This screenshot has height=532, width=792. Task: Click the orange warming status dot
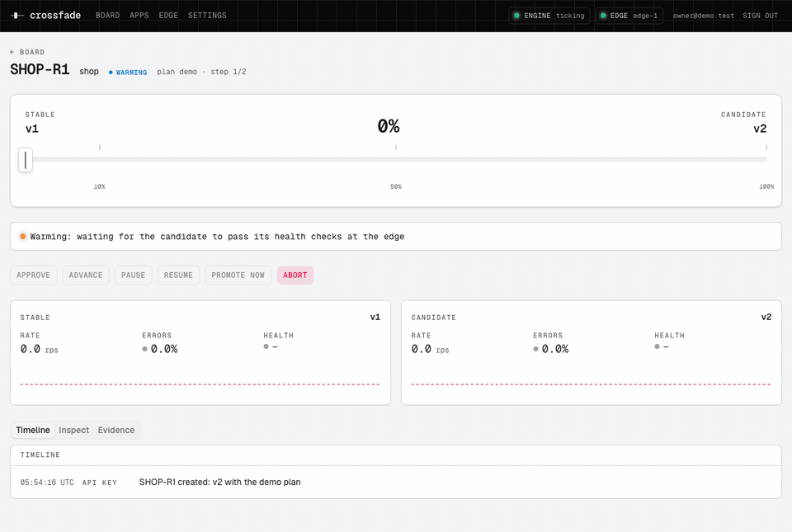pos(23,236)
